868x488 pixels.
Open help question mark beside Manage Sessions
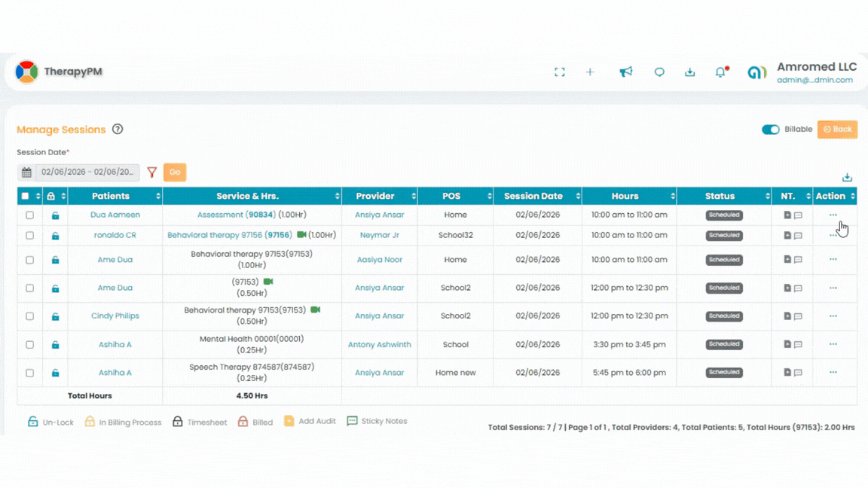[x=118, y=130]
